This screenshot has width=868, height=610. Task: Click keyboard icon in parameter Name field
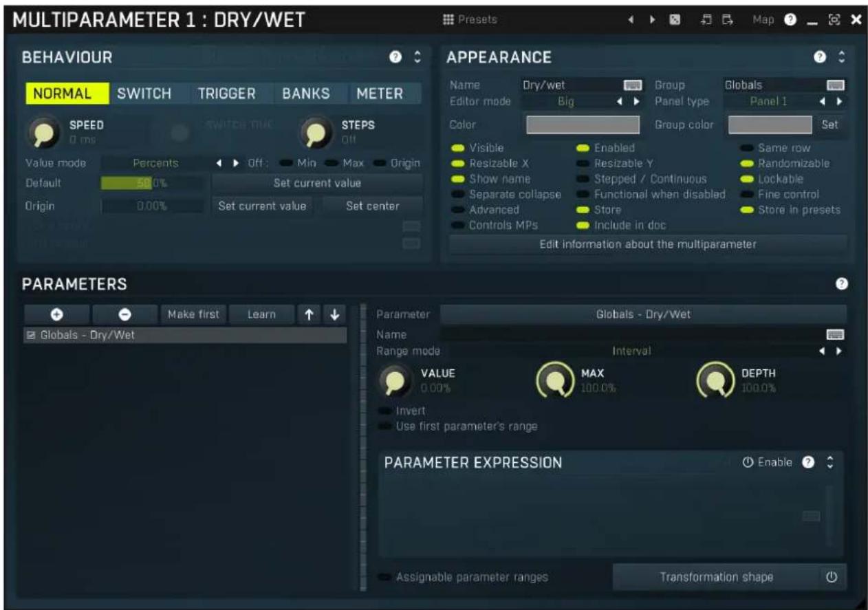pos(836,334)
